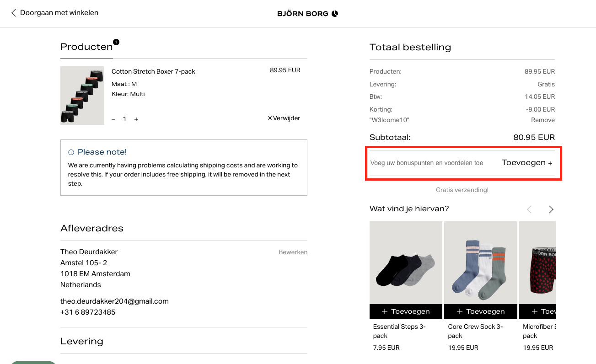Click the Gratis verzending text

click(462, 190)
